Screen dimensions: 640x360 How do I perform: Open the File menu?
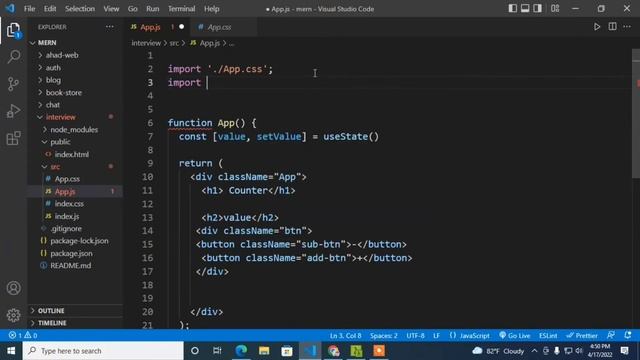(29, 9)
